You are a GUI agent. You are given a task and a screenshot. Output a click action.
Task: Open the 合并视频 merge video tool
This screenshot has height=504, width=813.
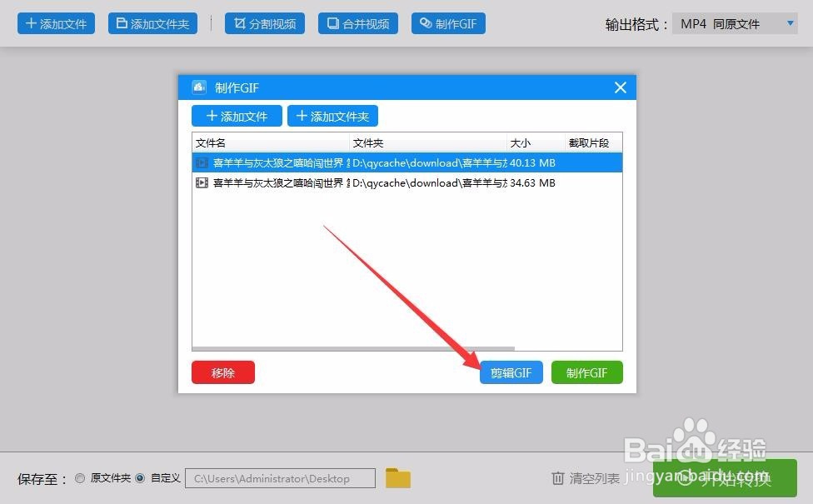click(x=358, y=24)
